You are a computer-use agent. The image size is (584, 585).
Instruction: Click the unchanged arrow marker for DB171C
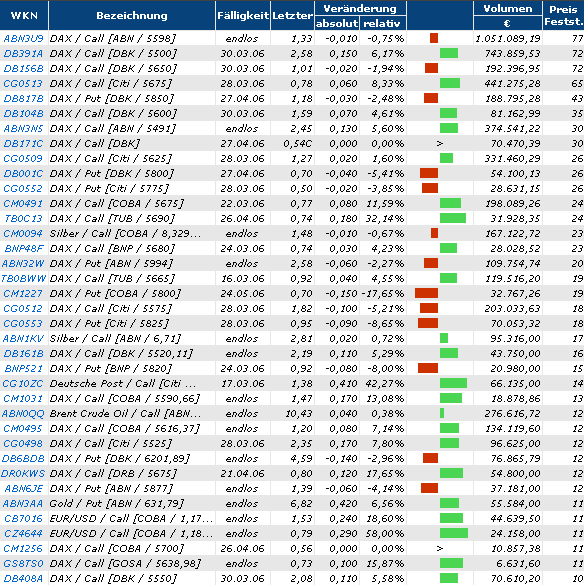tap(440, 143)
